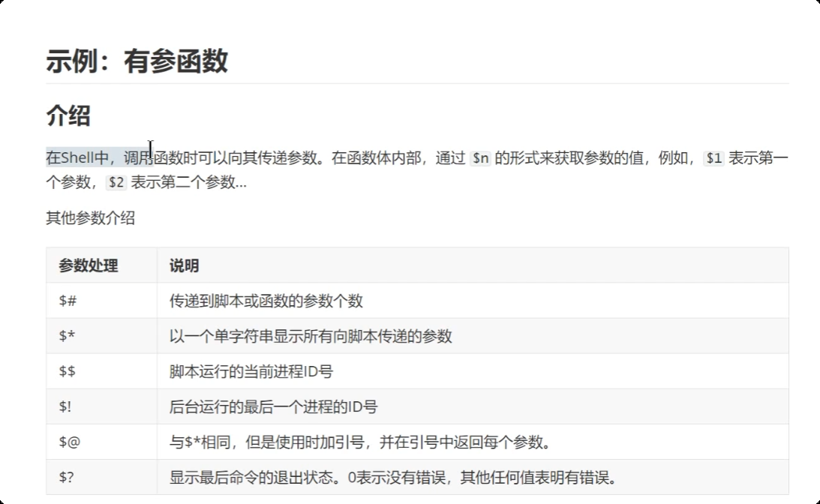820x504 pixels.
Task: Click the $# table cell
Action: [x=102, y=301]
